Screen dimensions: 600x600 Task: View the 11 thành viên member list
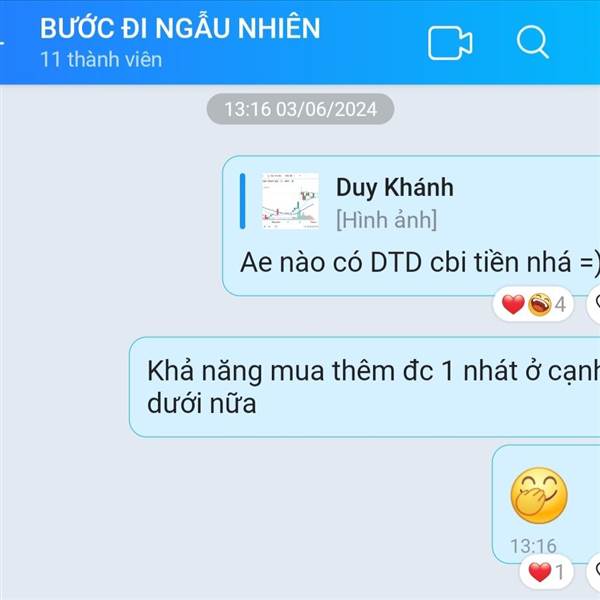click(101, 60)
